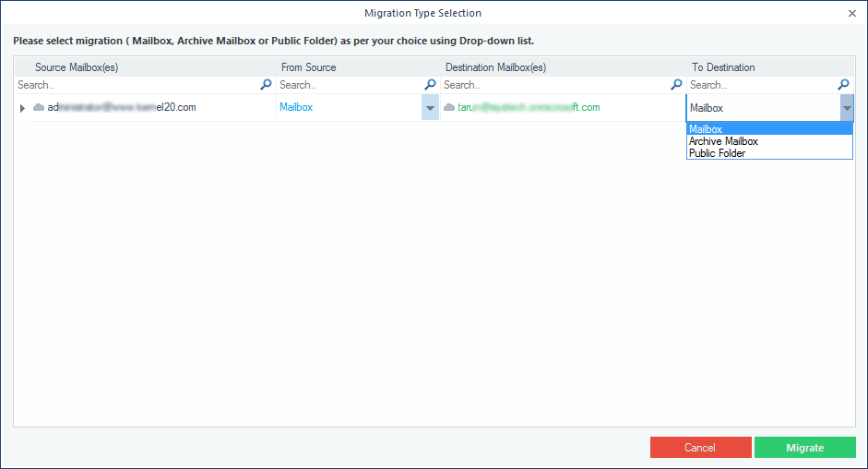Click the To Destination search magnifier icon
Image resolution: width=868 pixels, height=469 pixels.
pyautogui.click(x=843, y=84)
